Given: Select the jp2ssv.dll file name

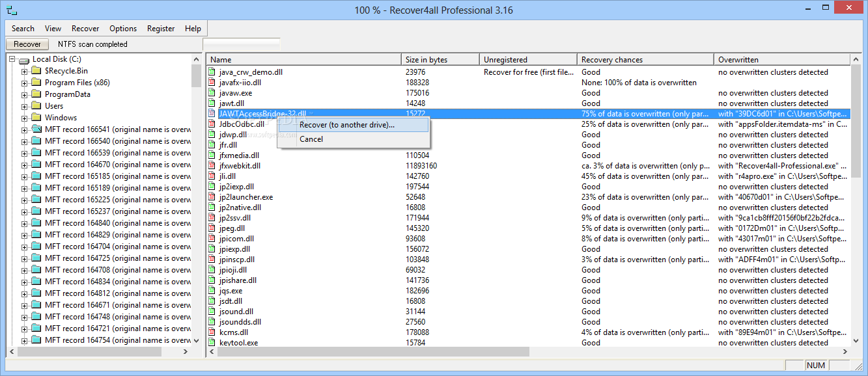Looking at the screenshot, I should [236, 218].
